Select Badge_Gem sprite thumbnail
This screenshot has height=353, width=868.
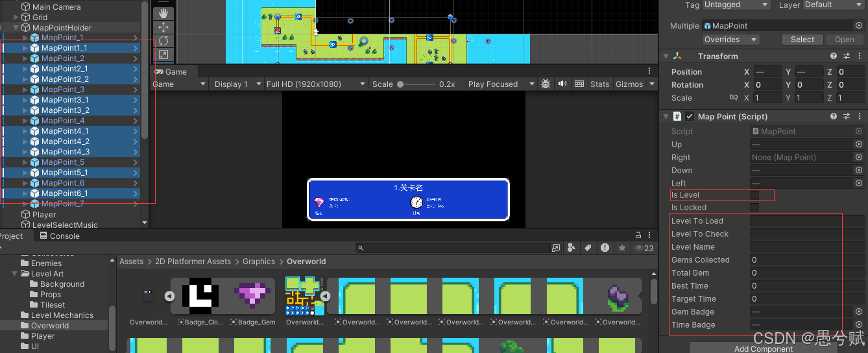252,296
